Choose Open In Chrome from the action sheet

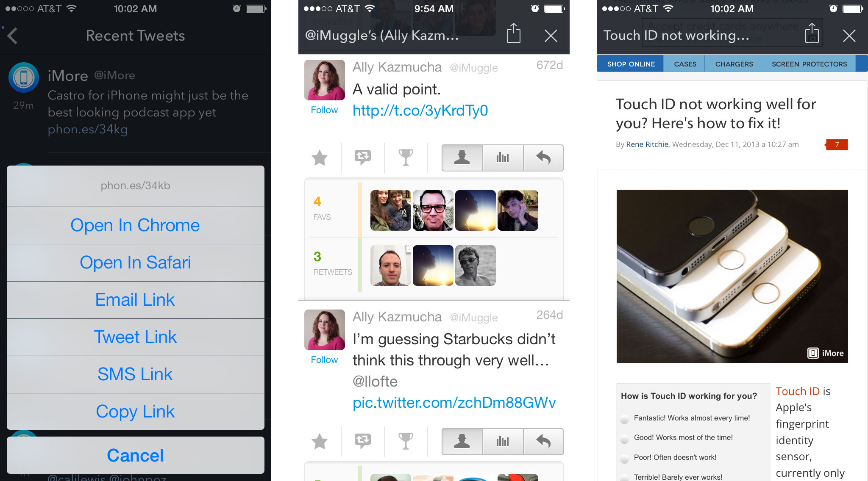click(136, 225)
